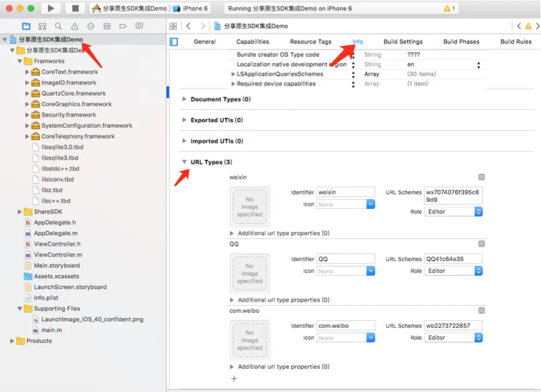541x392 pixels.
Task: Expand the Exported UTIs section
Action: tap(184, 120)
